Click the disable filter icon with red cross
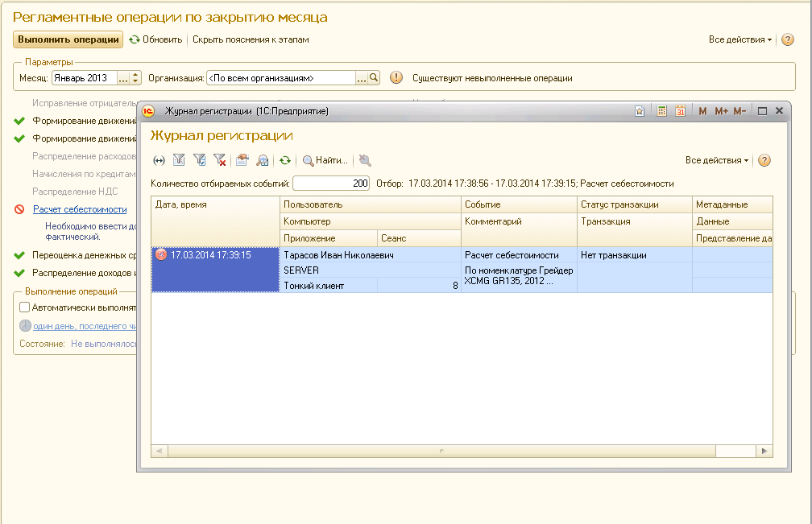The height and width of the screenshot is (524, 812). 220,160
